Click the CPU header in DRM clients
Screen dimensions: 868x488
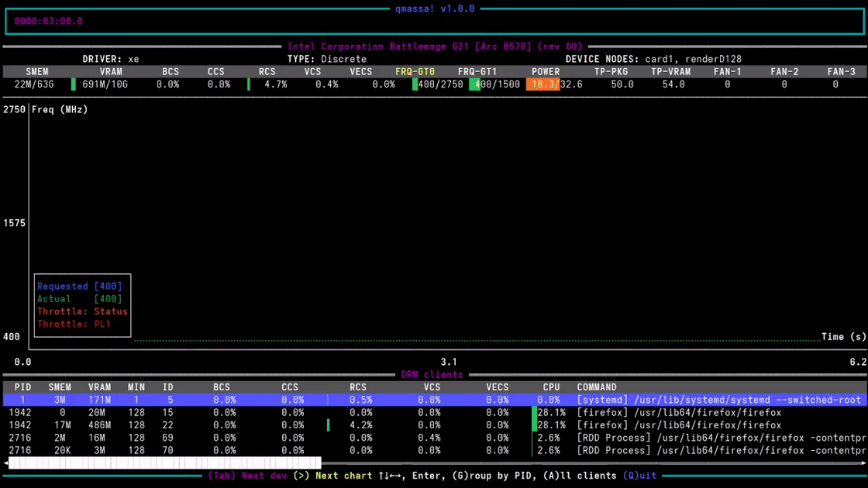[551, 387]
